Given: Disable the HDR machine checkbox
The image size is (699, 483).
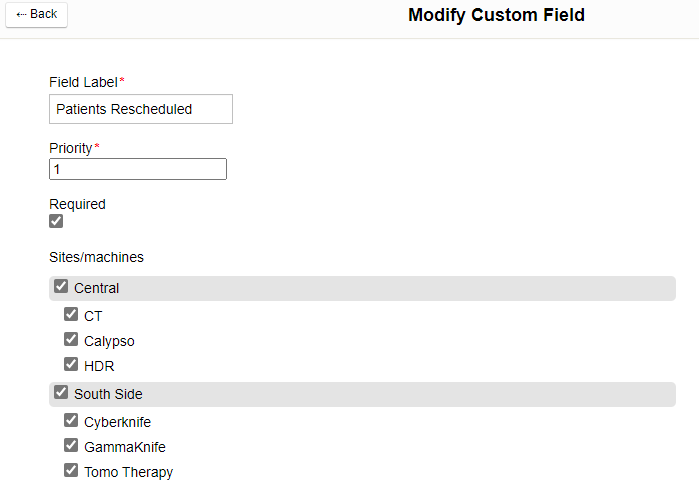Looking at the screenshot, I should click(71, 365).
